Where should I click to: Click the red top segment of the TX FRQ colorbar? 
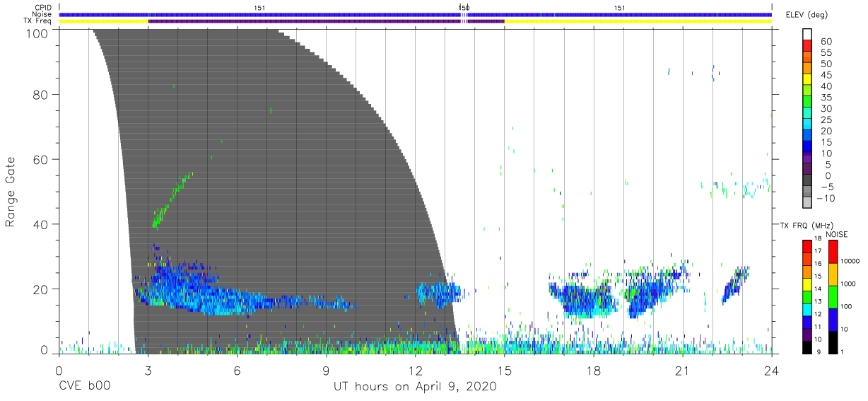pyautogui.click(x=807, y=247)
